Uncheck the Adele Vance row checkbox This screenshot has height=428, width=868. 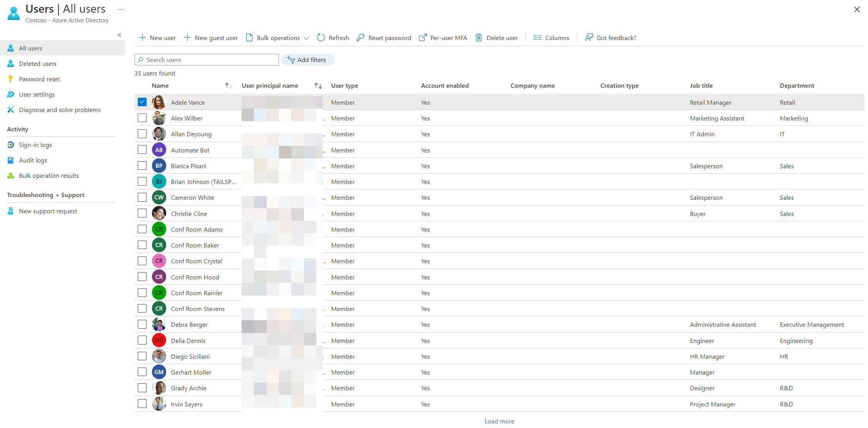pyautogui.click(x=142, y=102)
